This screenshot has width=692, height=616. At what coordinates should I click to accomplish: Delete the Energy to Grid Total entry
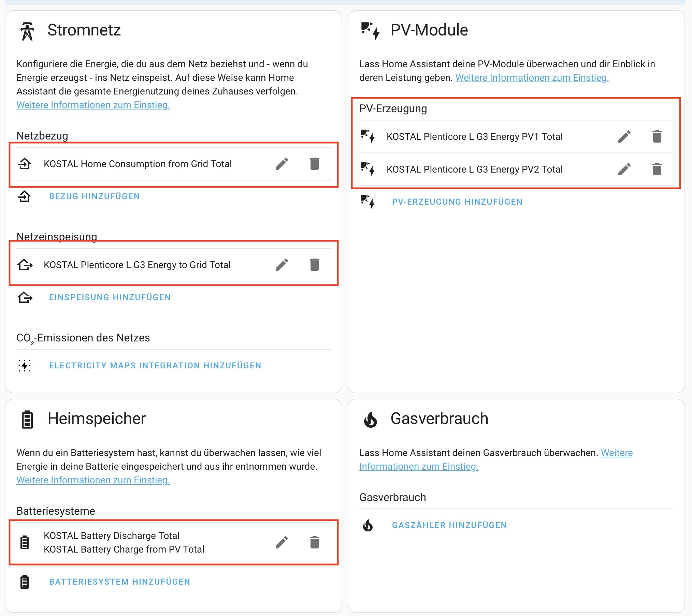(314, 265)
